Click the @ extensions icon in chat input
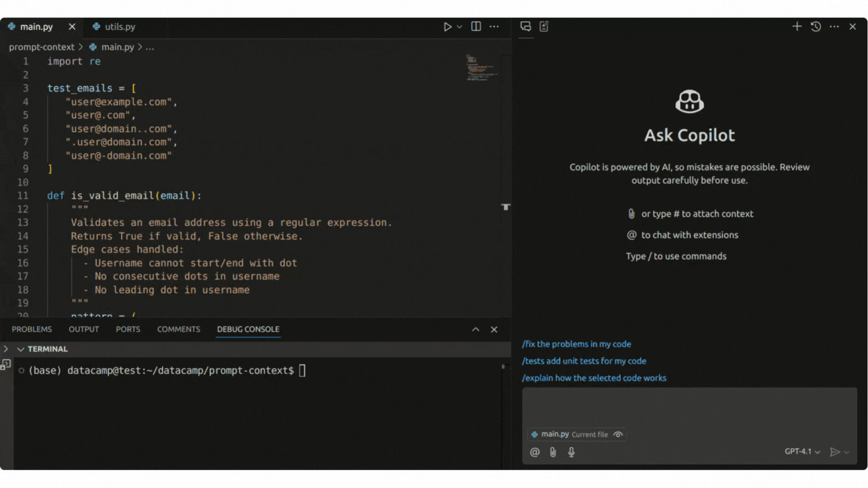The width and height of the screenshot is (868, 488). tap(535, 452)
